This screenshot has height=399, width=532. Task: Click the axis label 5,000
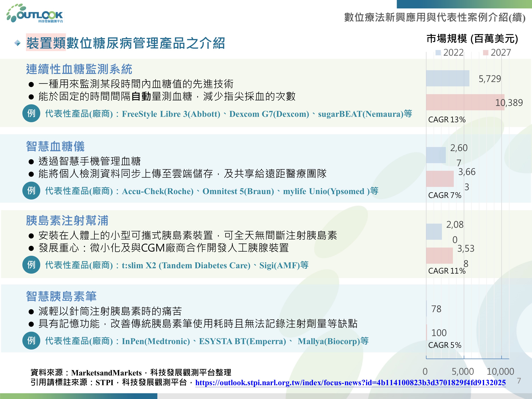[463, 372]
